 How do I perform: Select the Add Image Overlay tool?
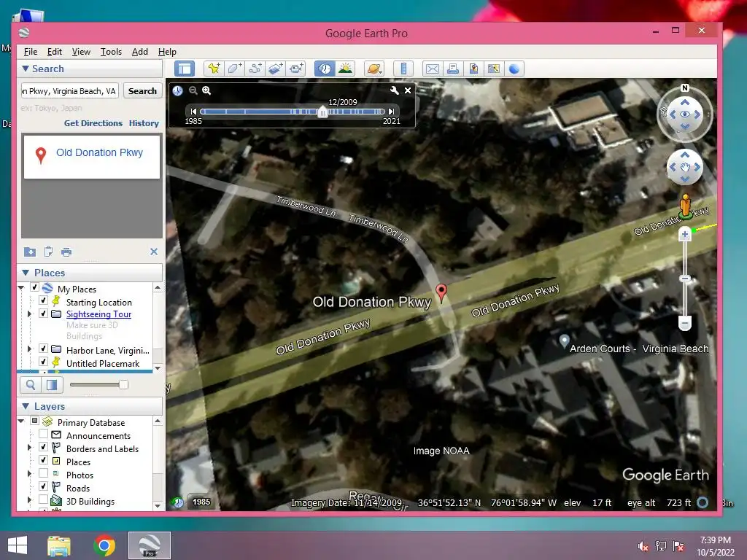[275, 69]
